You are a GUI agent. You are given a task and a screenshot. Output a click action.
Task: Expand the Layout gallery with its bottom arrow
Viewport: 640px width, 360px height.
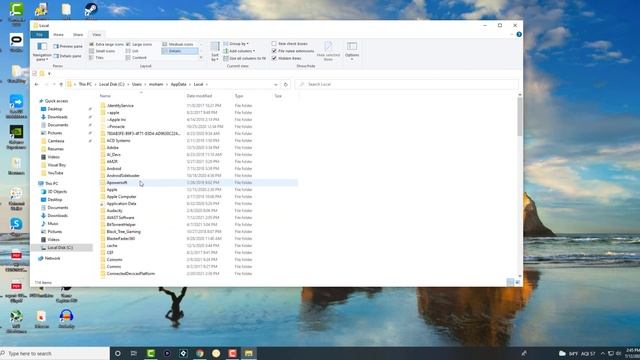point(201,58)
